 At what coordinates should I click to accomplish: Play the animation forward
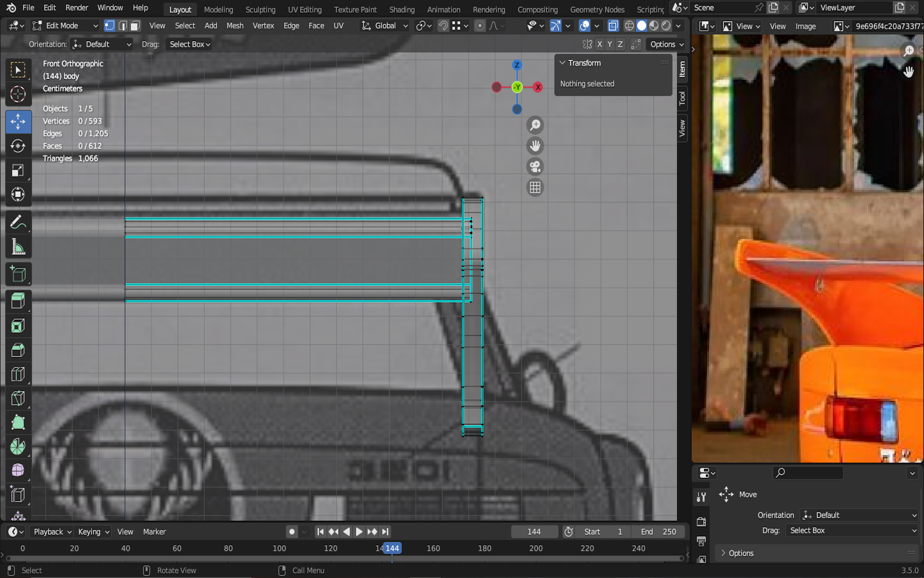359,532
